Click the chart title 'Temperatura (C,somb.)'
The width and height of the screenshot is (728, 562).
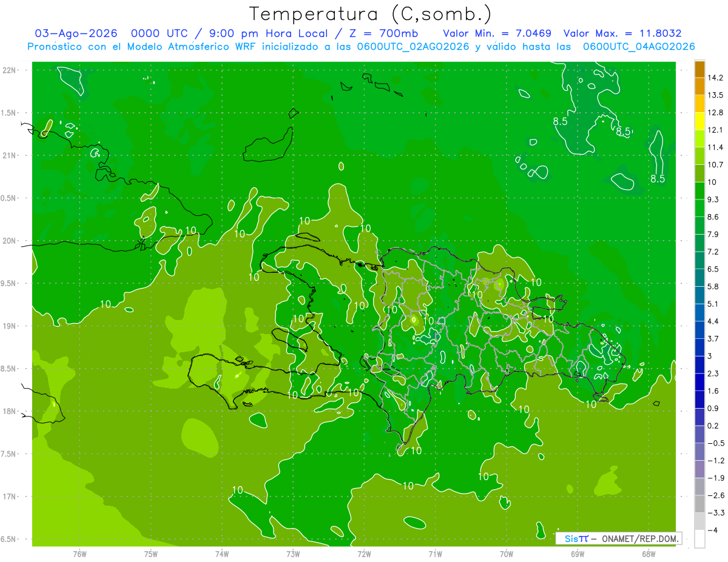(x=370, y=14)
